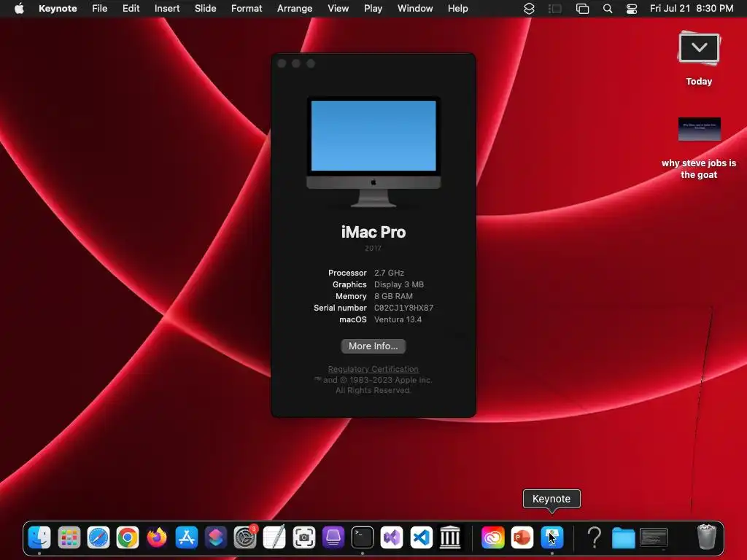Click the More Info... button
The height and width of the screenshot is (560, 747).
click(x=373, y=346)
